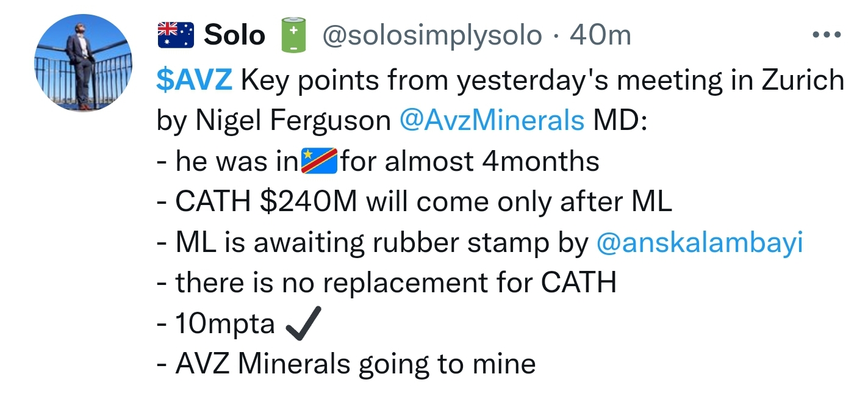
Task: Click the Australian flag emoji beside Solo
Action: [175, 35]
